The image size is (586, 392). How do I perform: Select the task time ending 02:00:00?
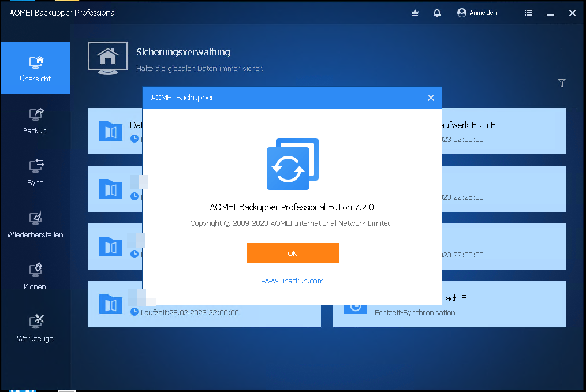point(463,139)
